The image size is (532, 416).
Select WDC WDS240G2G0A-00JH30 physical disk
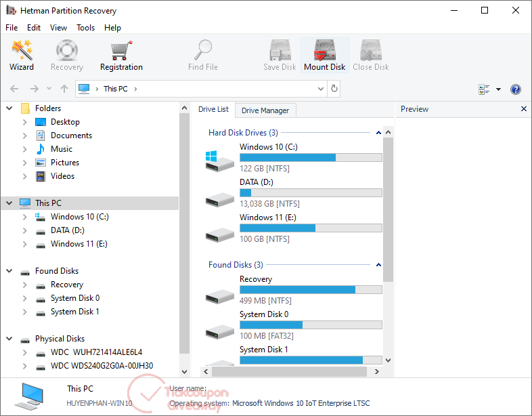click(102, 366)
